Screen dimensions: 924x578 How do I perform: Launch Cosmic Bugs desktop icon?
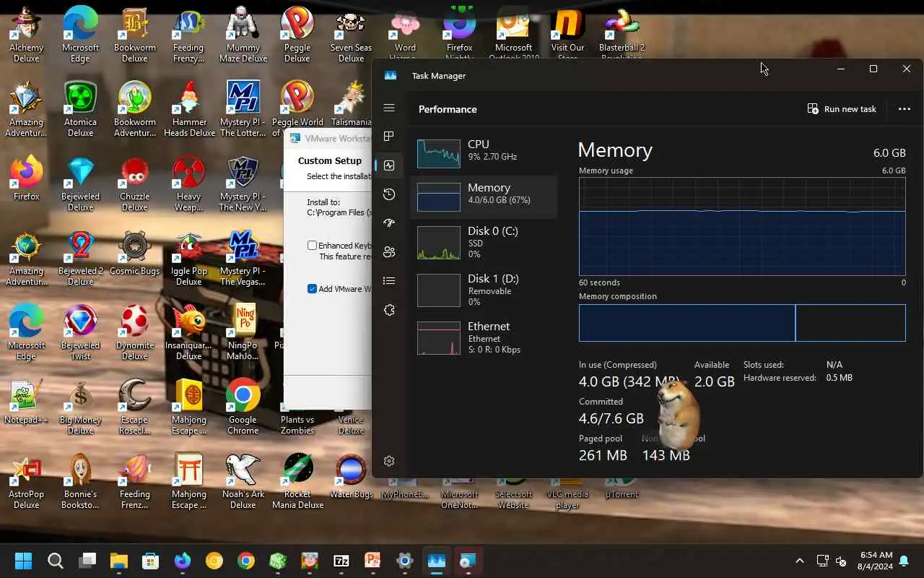pos(134,253)
